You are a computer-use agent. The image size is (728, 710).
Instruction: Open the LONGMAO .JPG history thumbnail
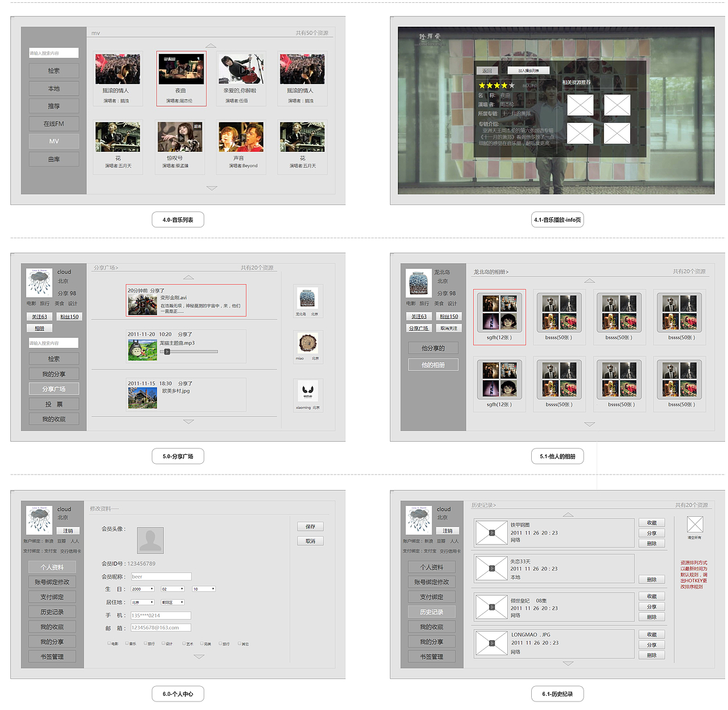point(491,643)
